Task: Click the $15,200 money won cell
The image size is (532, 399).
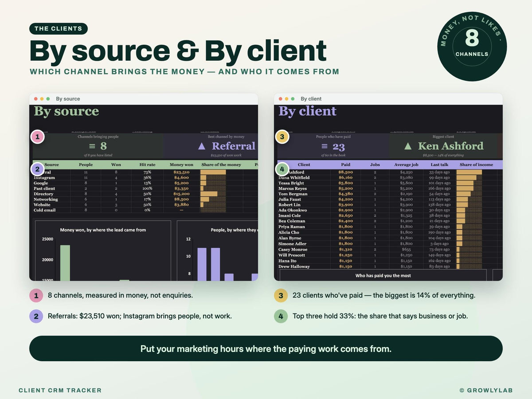Action: [x=181, y=194]
